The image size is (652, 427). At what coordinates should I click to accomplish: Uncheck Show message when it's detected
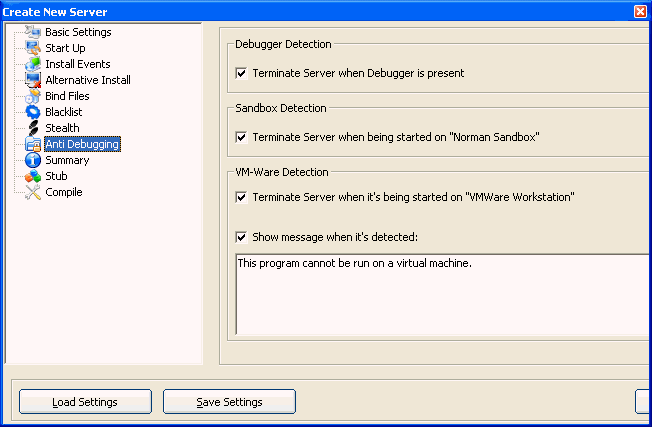241,237
